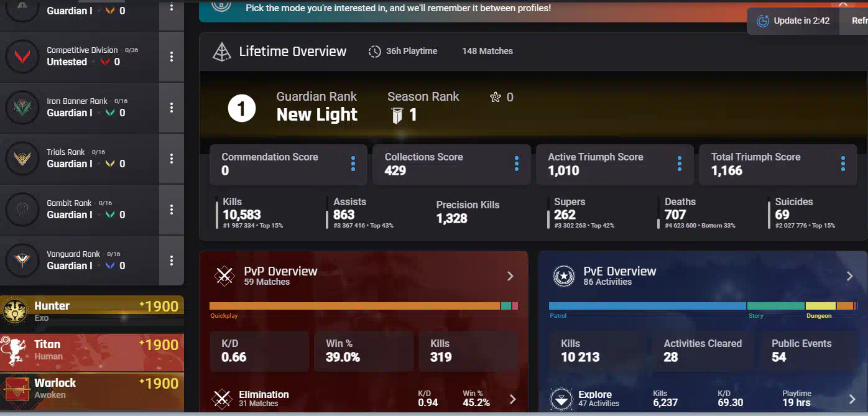Open Elimination mode details arrow
Viewport: 868px width, 416px height.
(x=512, y=399)
